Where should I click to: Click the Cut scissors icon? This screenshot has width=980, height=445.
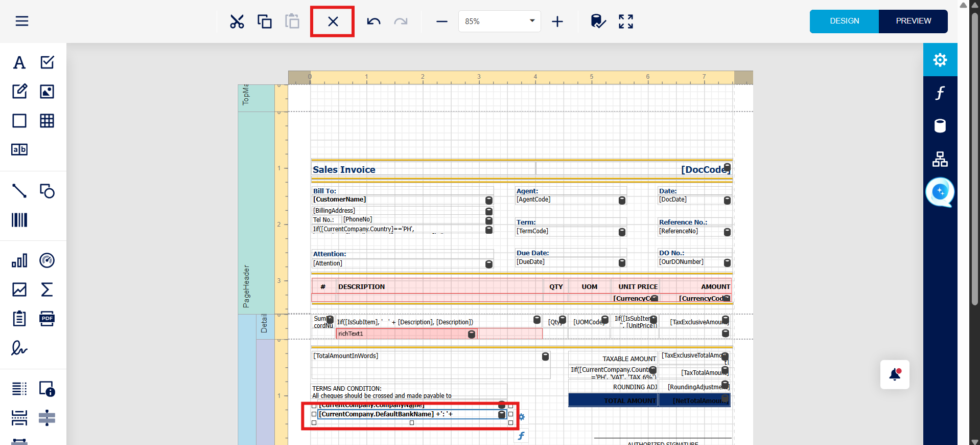coord(237,21)
